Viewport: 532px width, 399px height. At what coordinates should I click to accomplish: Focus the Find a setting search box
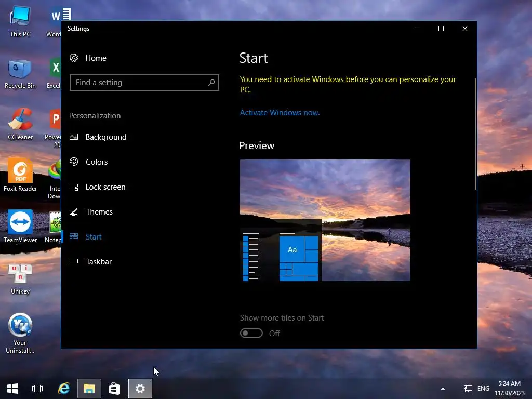(x=144, y=83)
